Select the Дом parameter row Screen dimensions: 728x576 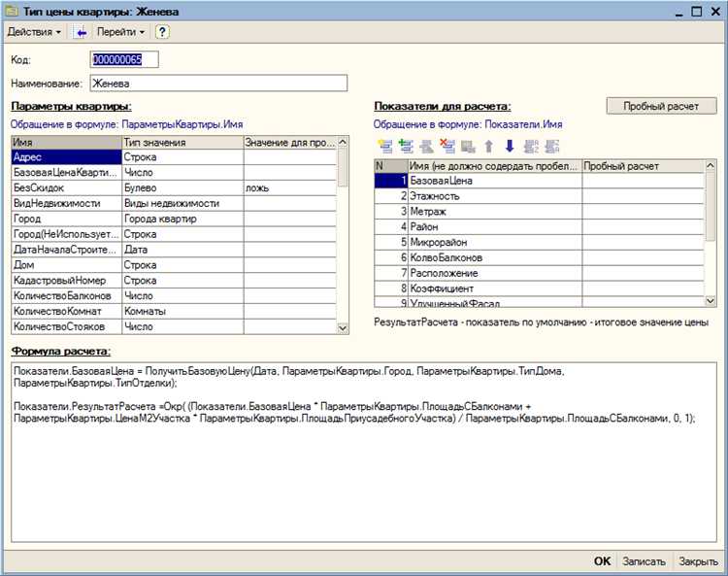click(x=174, y=265)
